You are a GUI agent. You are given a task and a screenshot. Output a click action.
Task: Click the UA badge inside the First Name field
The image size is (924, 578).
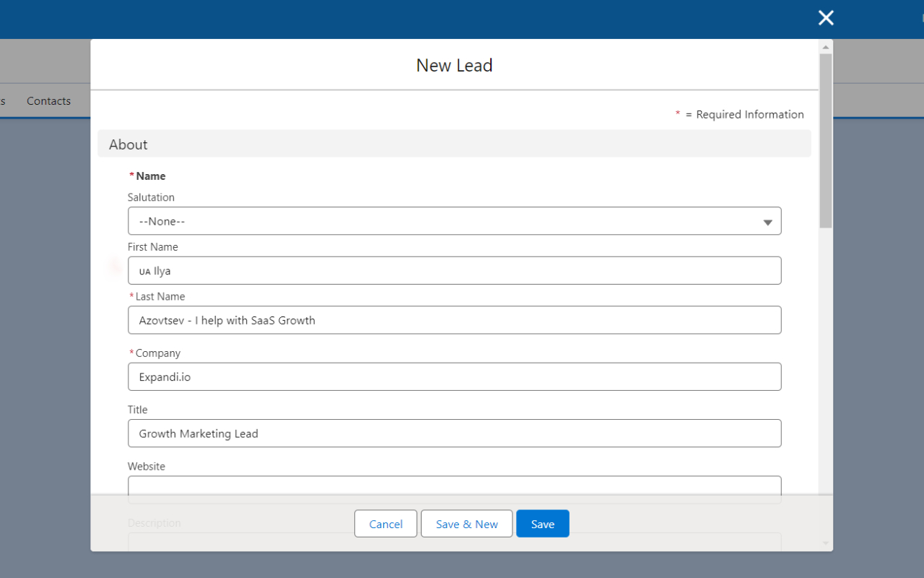click(146, 271)
